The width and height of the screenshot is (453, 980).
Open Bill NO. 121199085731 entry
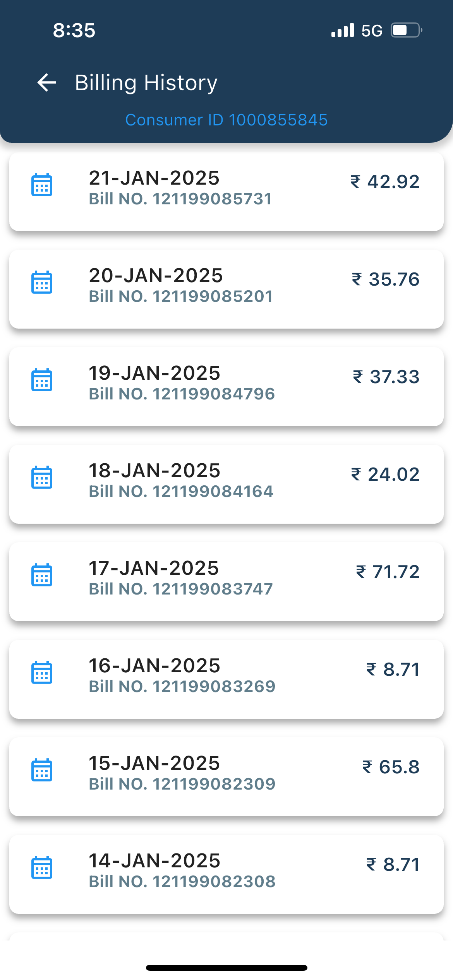tap(180, 199)
